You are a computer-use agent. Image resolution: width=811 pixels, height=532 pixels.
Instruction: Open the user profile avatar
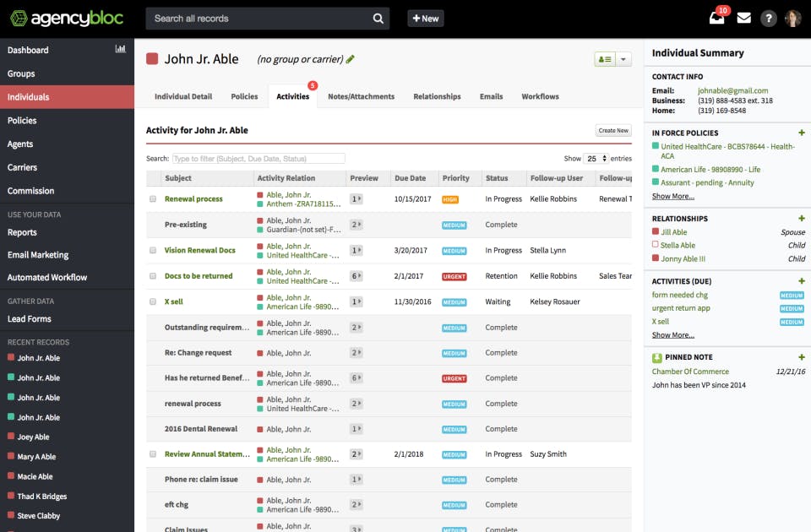[792, 19]
